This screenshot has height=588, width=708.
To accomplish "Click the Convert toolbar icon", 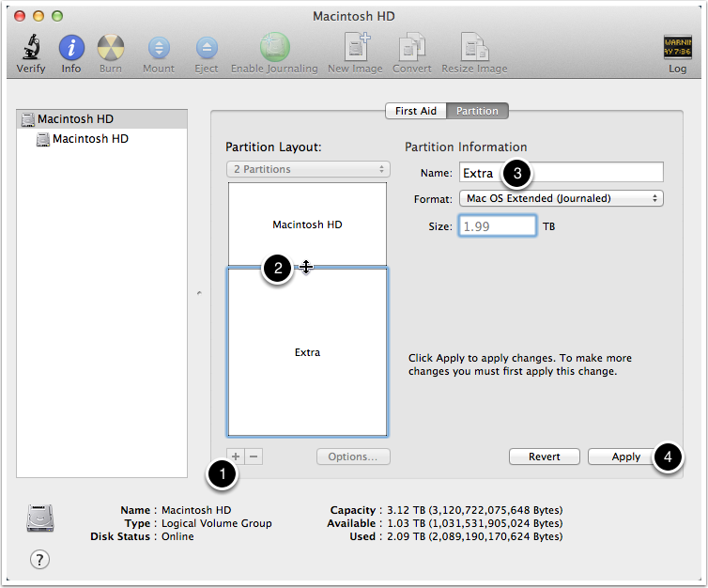I will (412, 47).
